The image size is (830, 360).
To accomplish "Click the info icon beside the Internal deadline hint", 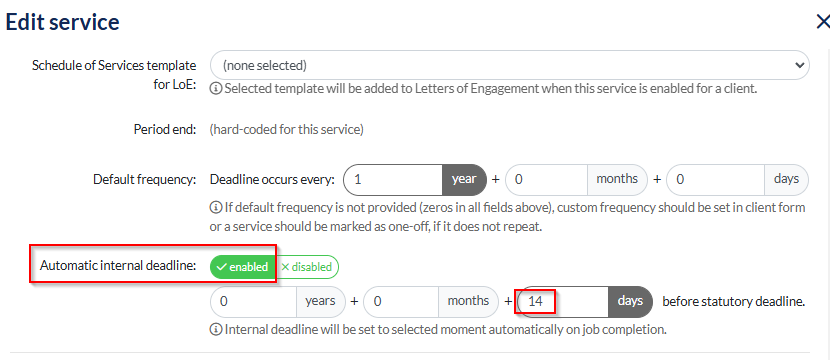I will (215, 329).
